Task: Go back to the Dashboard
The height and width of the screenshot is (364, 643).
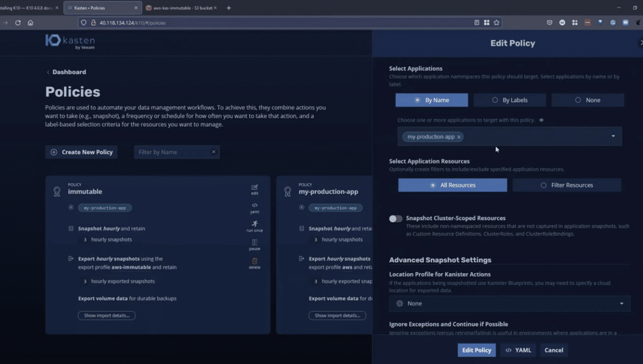Action: [x=66, y=72]
